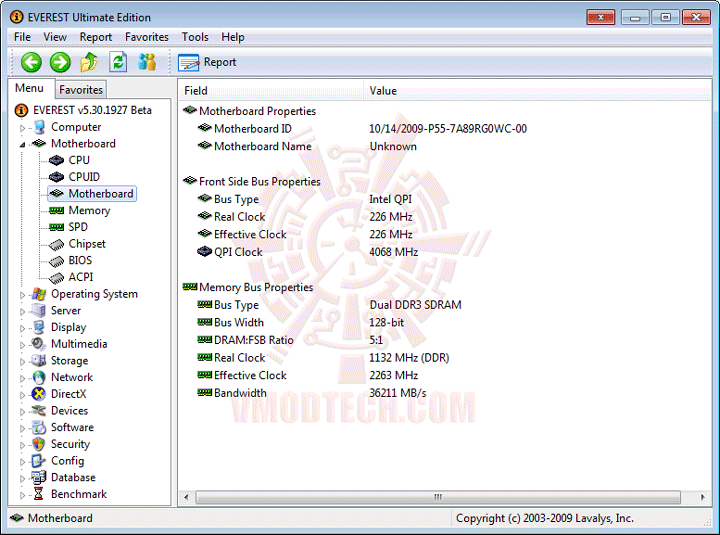Click the BIOS chip icon in tree
This screenshot has height=535, width=720.
click(x=56, y=261)
